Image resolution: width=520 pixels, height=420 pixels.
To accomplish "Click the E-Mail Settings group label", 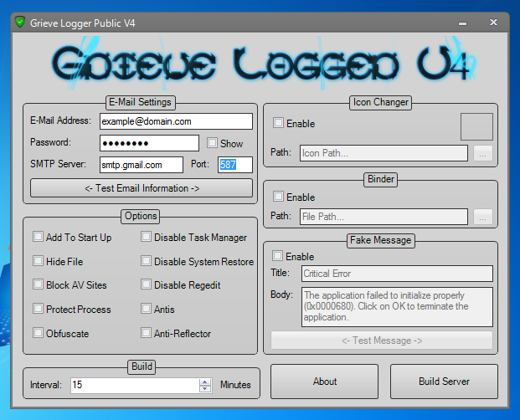I will [x=141, y=102].
